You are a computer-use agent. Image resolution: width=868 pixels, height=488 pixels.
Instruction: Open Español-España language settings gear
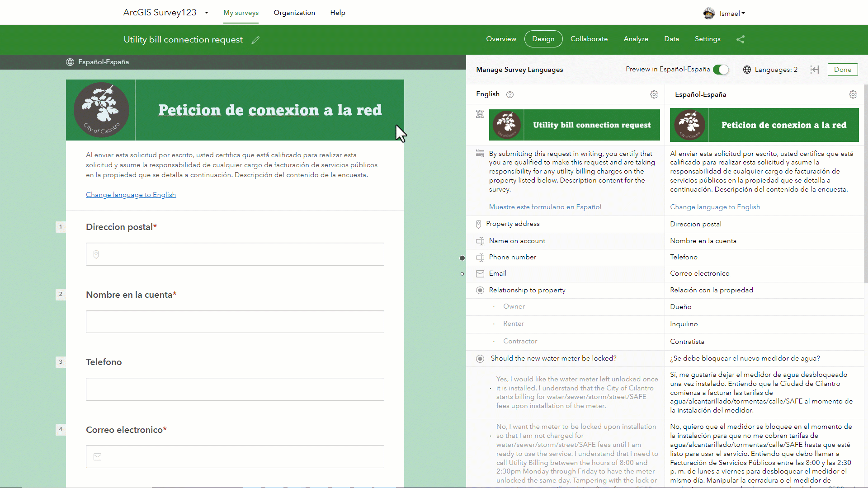(853, 94)
